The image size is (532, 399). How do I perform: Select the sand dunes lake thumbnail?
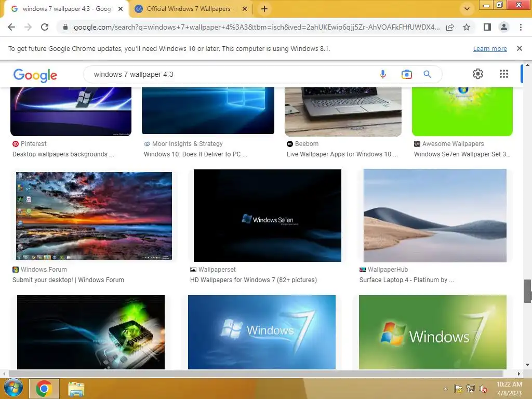click(435, 216)
